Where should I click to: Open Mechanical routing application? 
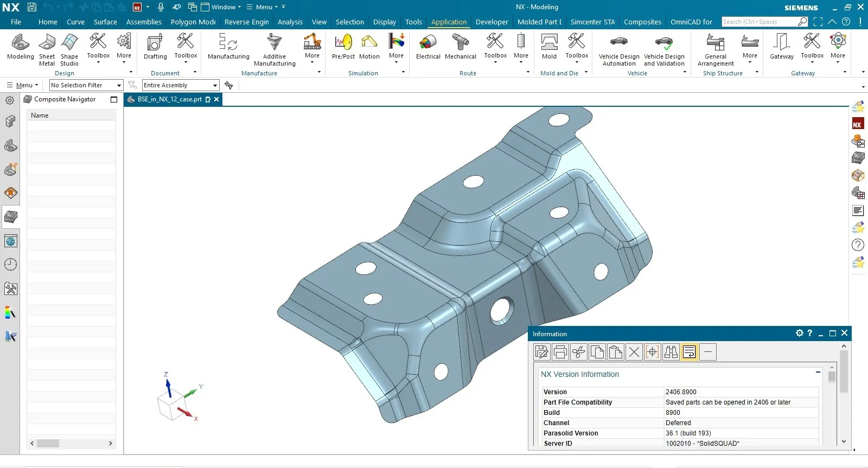click(461, 47)
